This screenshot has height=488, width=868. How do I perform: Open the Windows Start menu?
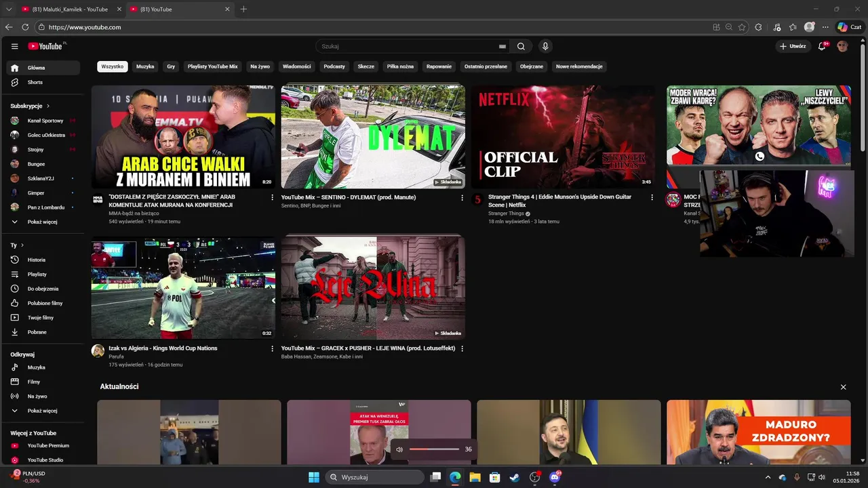(x=314, y=477)
